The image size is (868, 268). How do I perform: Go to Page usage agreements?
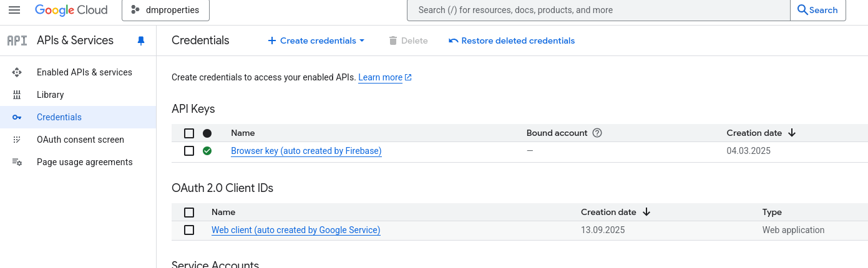coord(84,162)
